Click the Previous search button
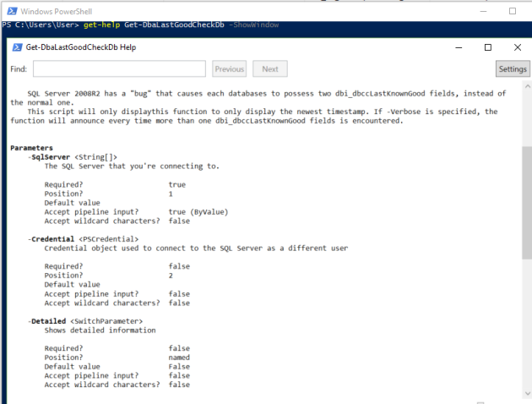 (230, 69)
